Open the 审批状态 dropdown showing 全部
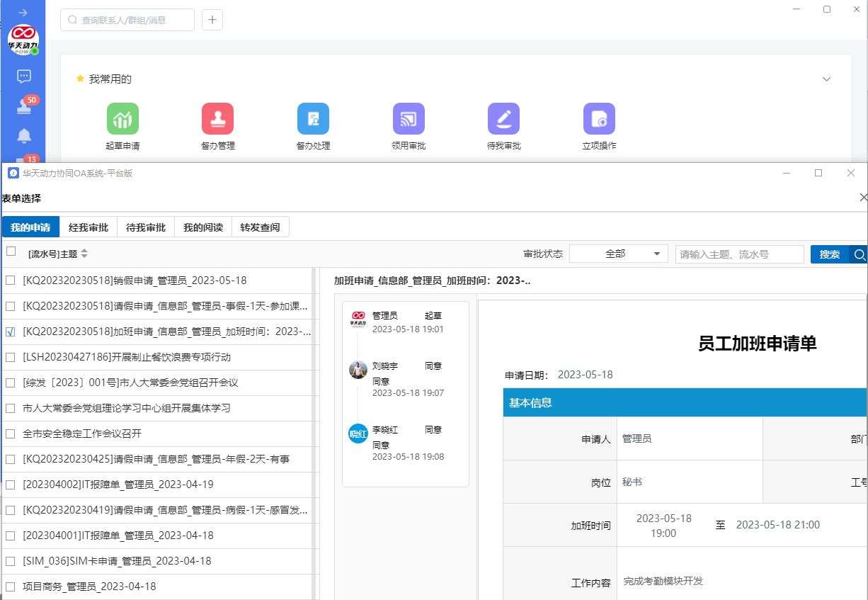The image size is (868, 600). point(618,254)
